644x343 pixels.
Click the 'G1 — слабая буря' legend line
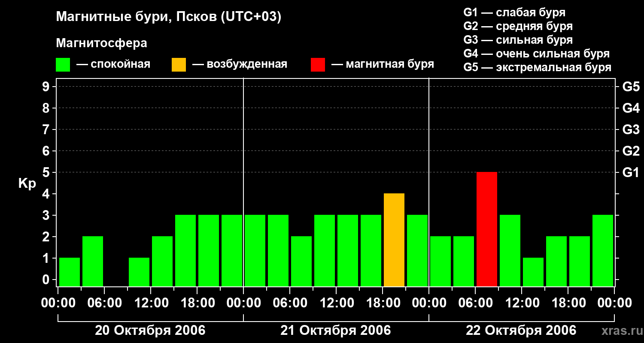[514, 12]
